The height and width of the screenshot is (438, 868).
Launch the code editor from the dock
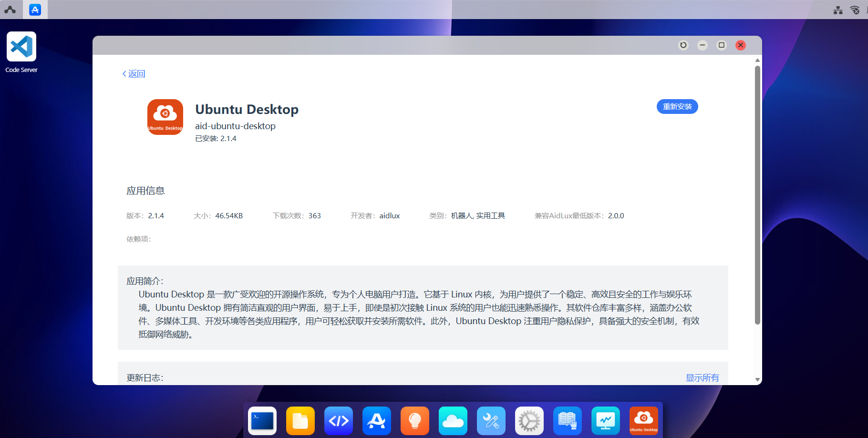[x=339, y=421]
